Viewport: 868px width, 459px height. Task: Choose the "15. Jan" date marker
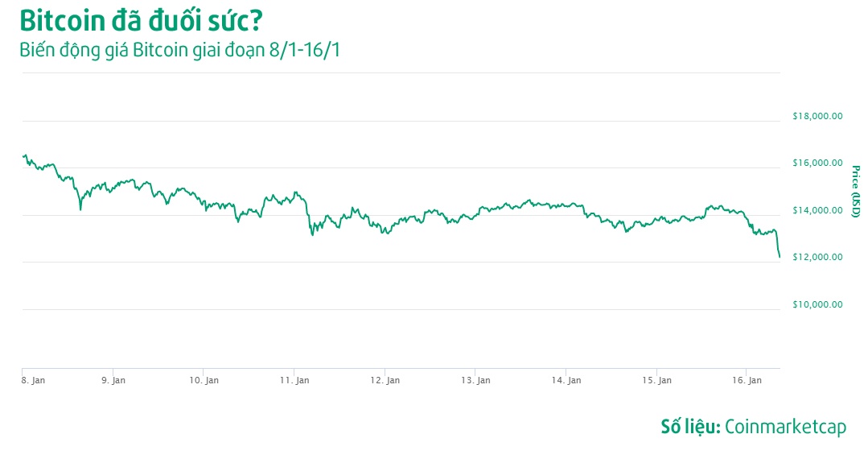(x=657, y=380)
